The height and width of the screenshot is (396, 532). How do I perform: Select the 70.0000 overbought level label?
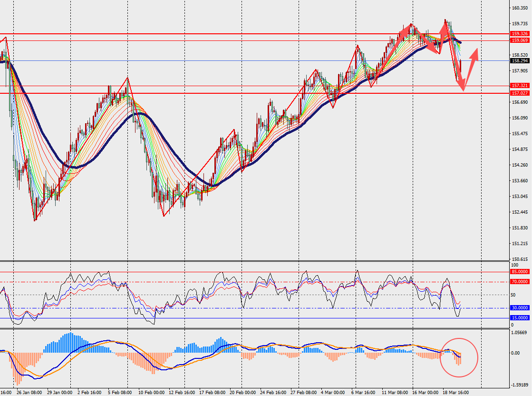click(x=520, y=282)
